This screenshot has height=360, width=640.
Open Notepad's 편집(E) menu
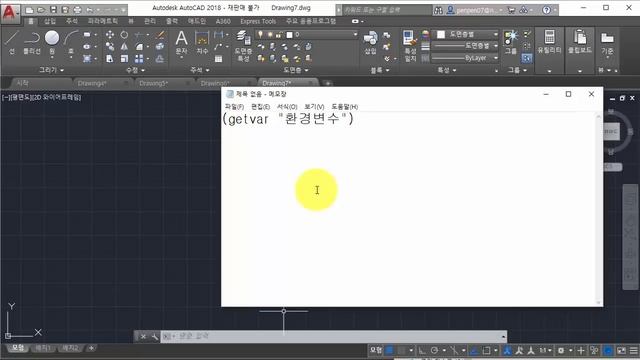click(260, 107)
